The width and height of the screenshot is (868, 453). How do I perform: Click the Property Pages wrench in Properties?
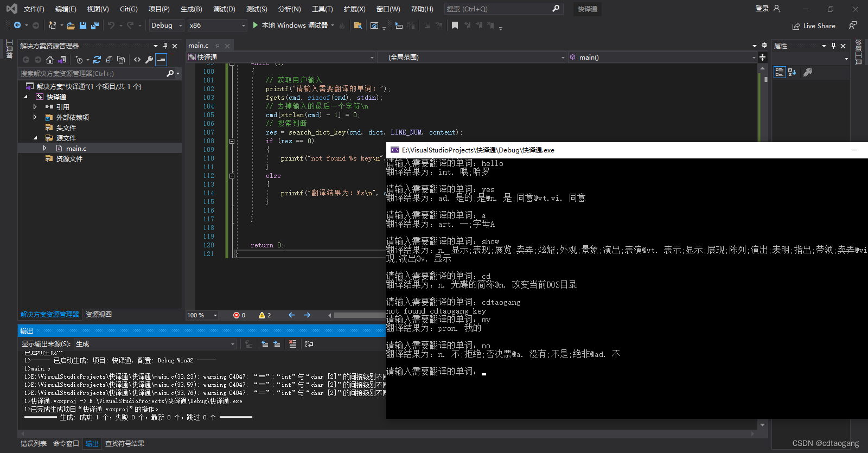(808, 72)
